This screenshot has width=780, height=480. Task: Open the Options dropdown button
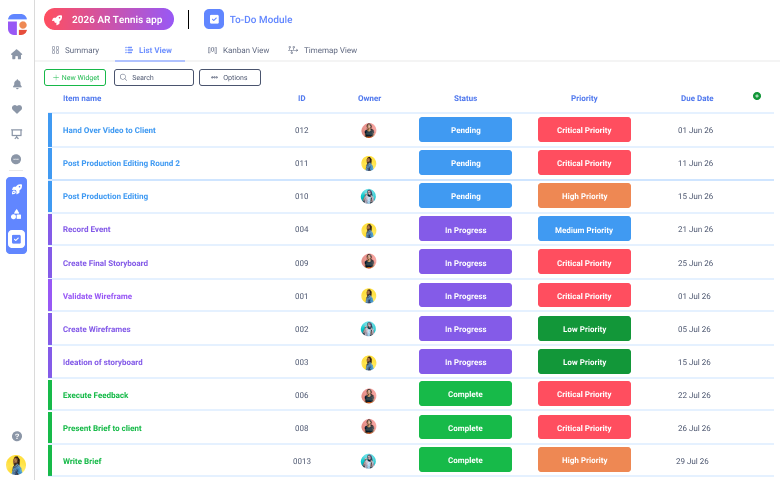click(230, 77)
